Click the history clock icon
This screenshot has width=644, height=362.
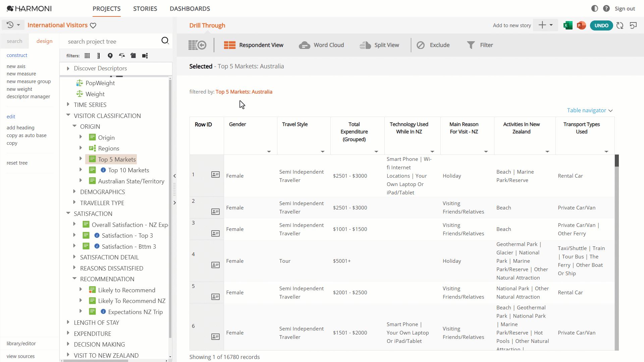10,25
